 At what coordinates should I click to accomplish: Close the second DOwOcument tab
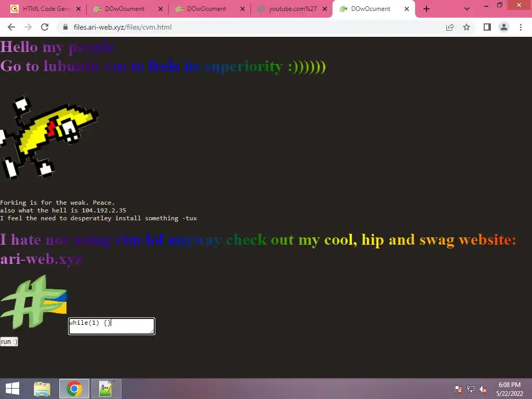pos(161,9)
